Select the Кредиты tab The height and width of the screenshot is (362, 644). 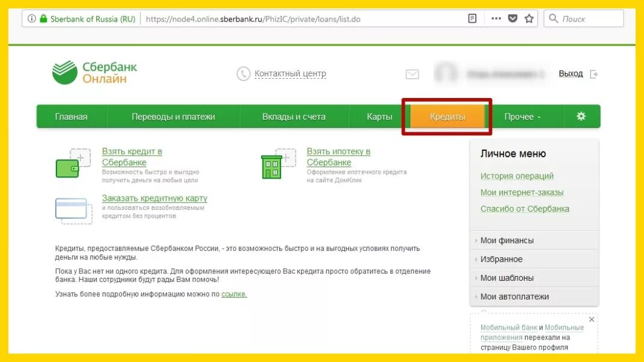pyautogui.click(x=448, y=117)
